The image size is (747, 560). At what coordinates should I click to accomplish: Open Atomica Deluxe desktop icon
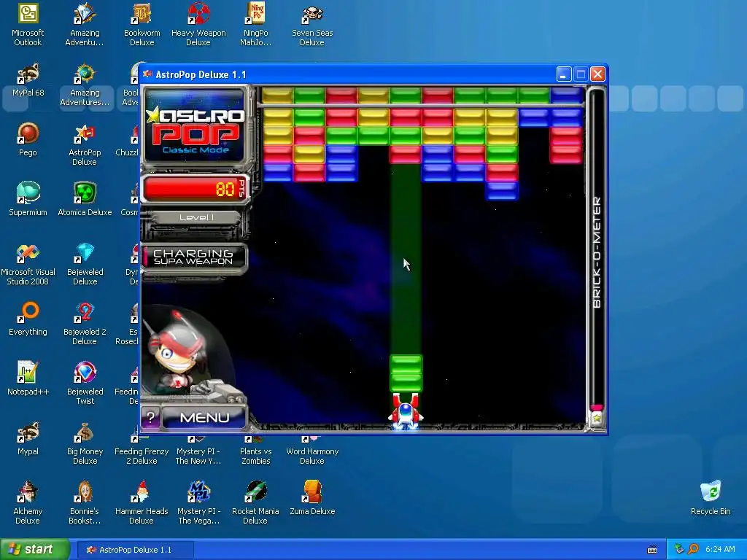[x=85, y=199]
